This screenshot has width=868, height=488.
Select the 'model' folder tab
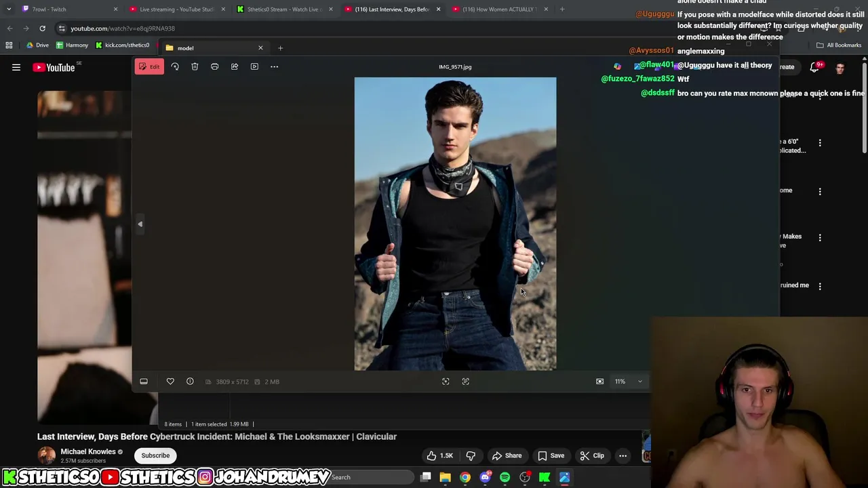[x=214, y=48]
